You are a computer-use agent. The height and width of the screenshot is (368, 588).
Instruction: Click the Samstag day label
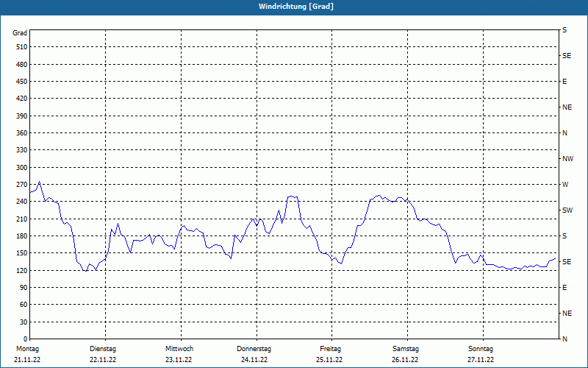406,349
